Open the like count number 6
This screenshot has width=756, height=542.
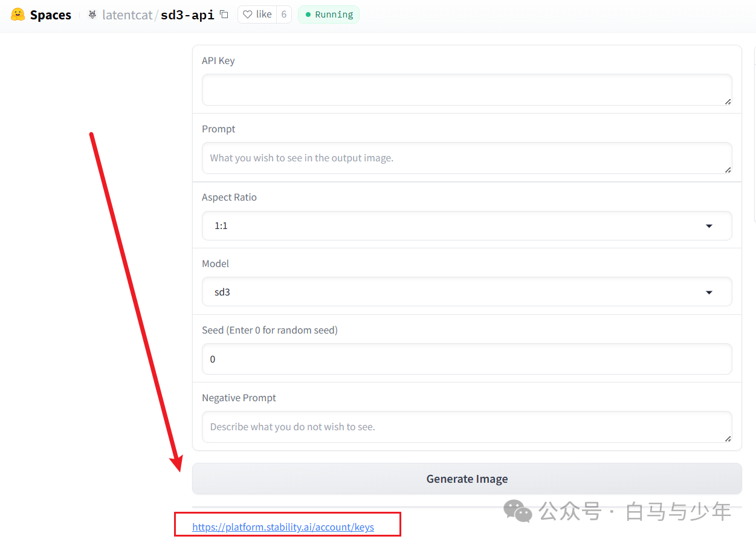tap(284, 15)
